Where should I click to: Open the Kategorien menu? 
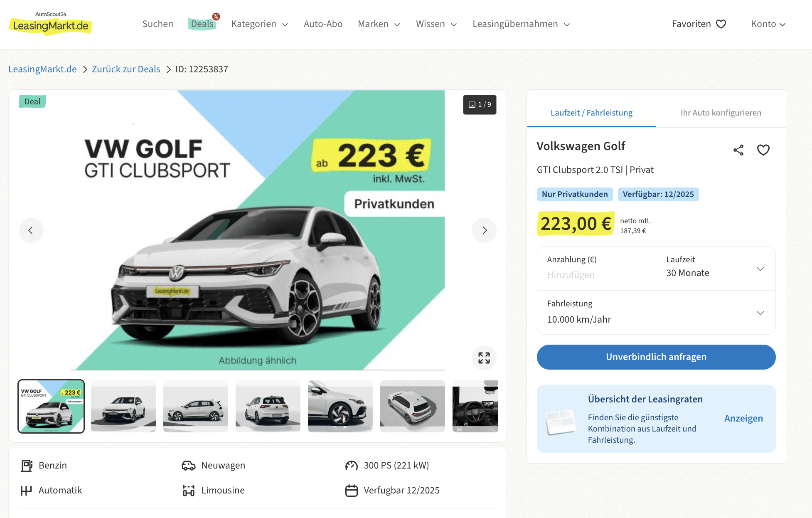(x=260, y=24)
